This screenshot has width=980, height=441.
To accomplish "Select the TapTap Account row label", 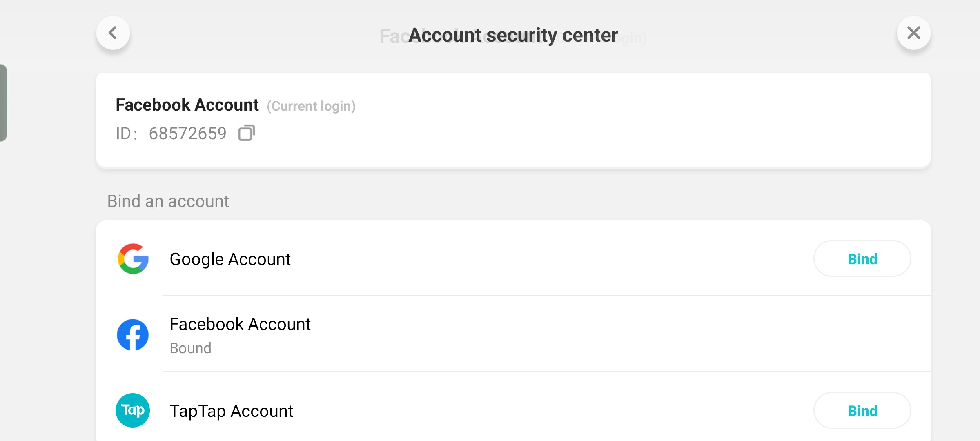I will [231, 411].
